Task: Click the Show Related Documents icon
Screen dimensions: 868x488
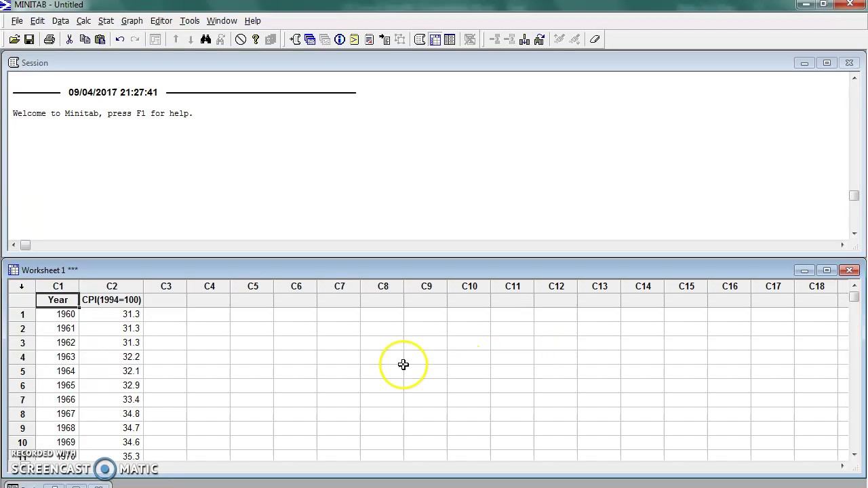Action: [384, 39]
